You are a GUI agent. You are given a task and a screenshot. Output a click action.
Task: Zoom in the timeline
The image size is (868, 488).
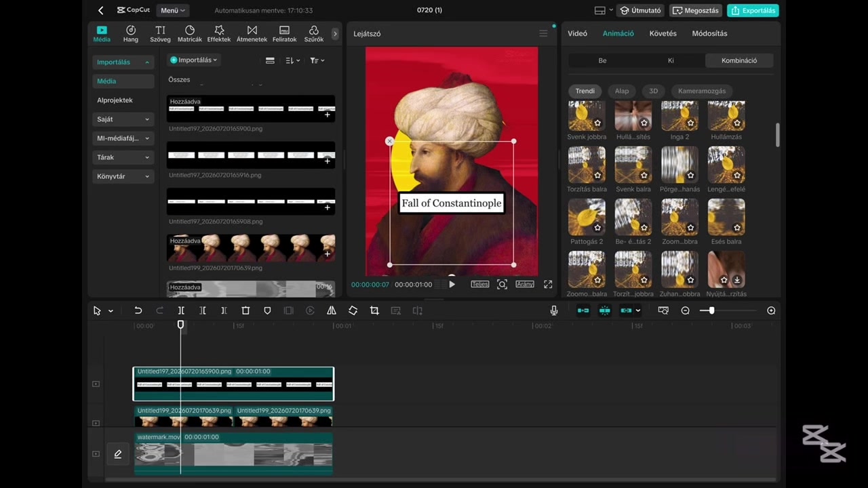[771, 310]
